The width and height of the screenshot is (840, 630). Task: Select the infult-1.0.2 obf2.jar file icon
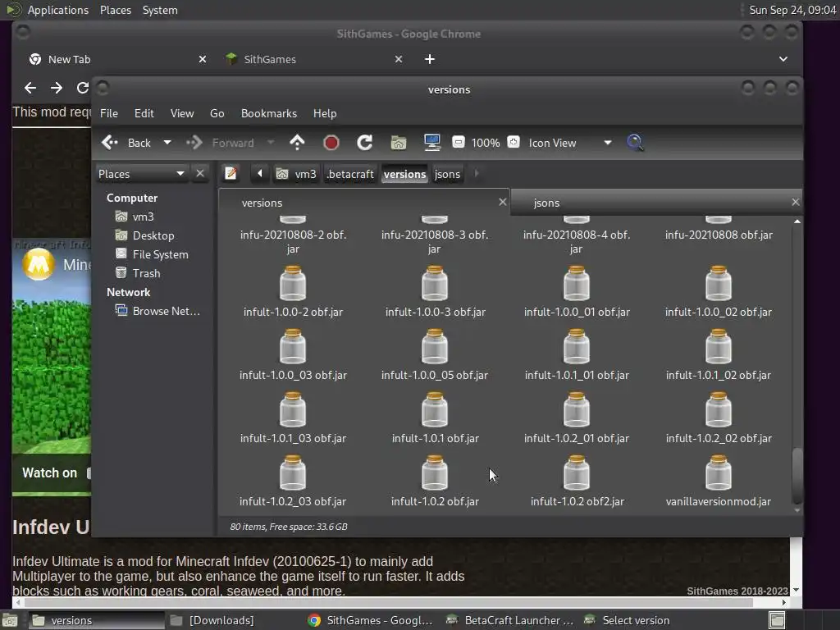click(x=577, y=472)
